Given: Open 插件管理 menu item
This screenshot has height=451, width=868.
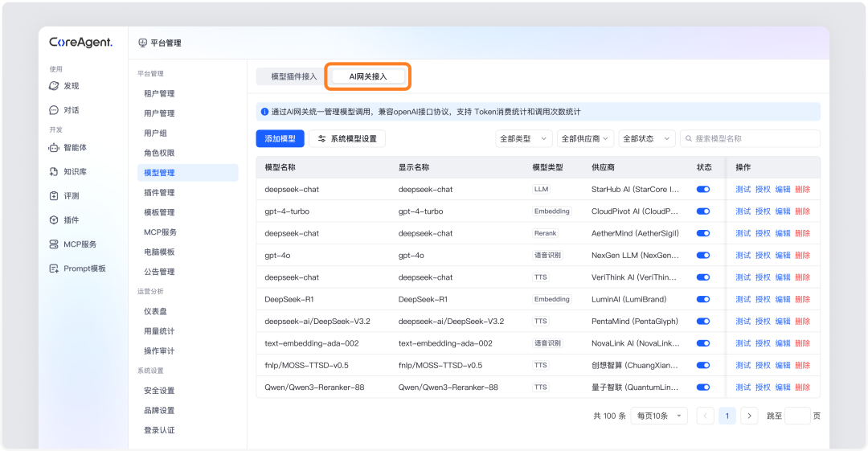Looking at the screenshot, I should tap(159, 193).
